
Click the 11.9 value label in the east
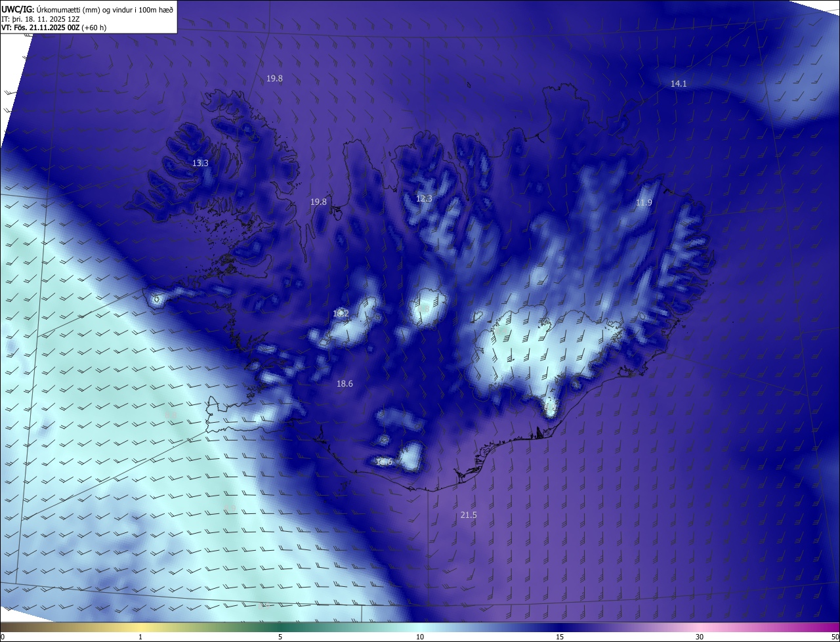[644, 203]
